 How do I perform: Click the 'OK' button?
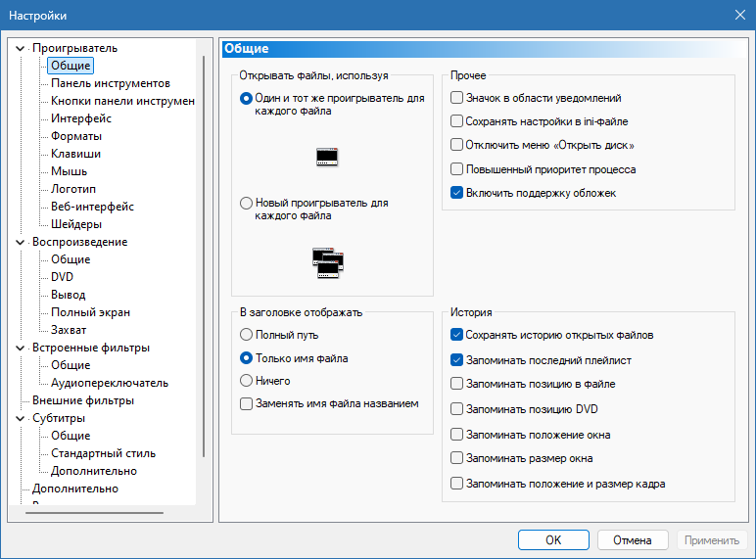pyautogui.click(x=553, y=540)
